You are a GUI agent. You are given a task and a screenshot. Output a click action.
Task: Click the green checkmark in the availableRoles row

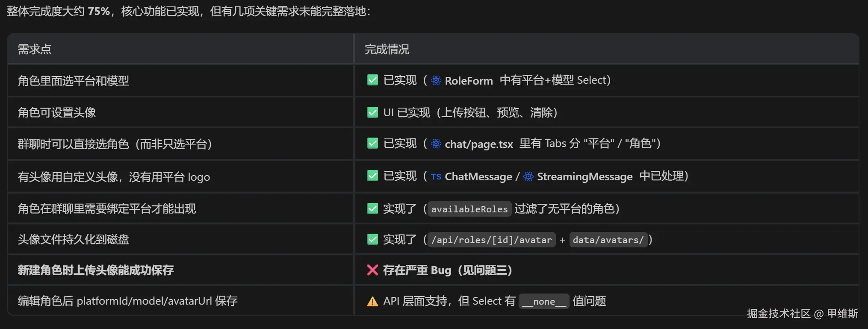click(372, 209)
